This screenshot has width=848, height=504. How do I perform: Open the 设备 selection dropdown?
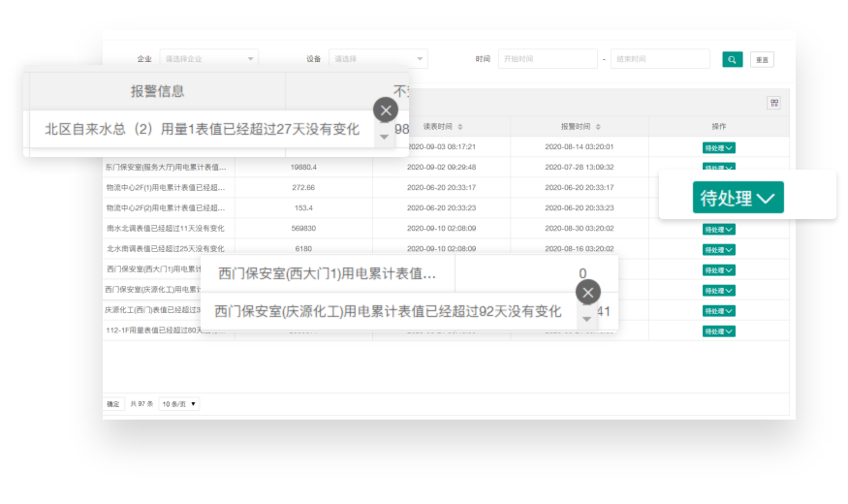point(378,59)
